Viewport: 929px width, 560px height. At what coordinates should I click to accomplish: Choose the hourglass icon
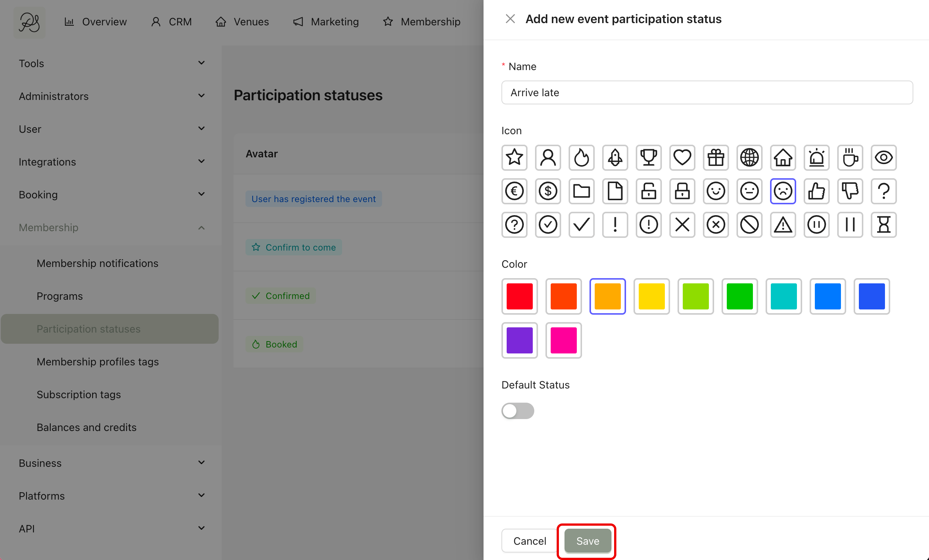click(x=883, y=224)
